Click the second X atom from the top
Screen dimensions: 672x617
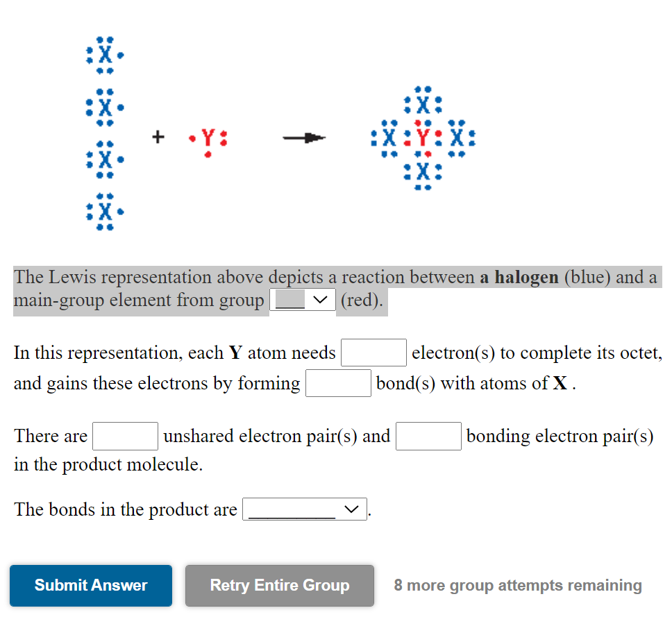point(104,108)
